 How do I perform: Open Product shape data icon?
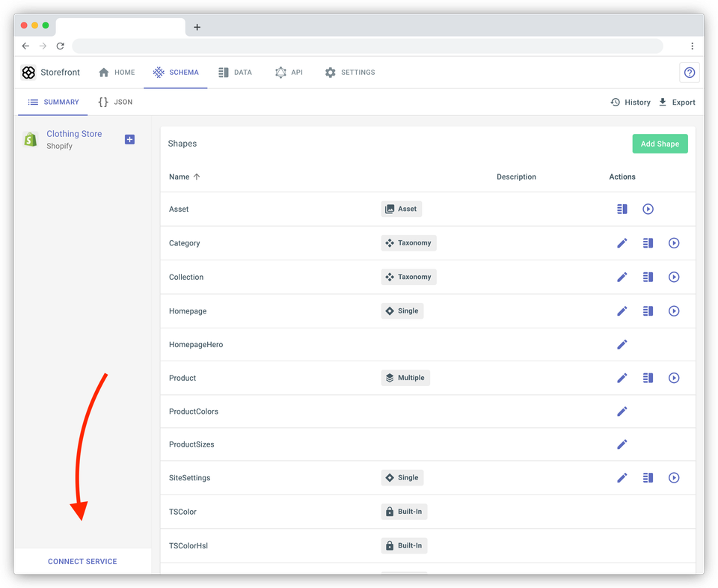[x=648, y=378]
